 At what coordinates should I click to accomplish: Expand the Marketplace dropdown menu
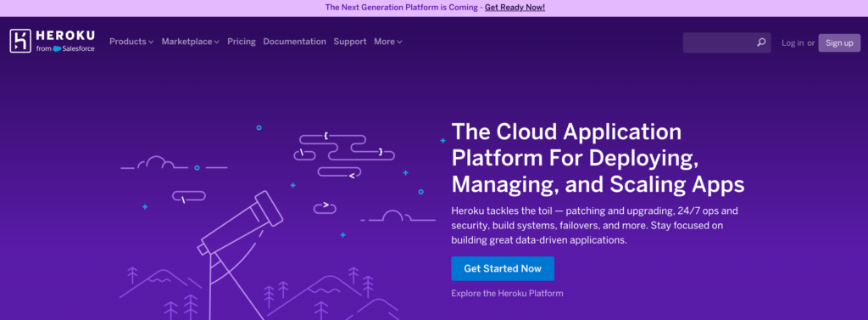click(x=191, y=42)
